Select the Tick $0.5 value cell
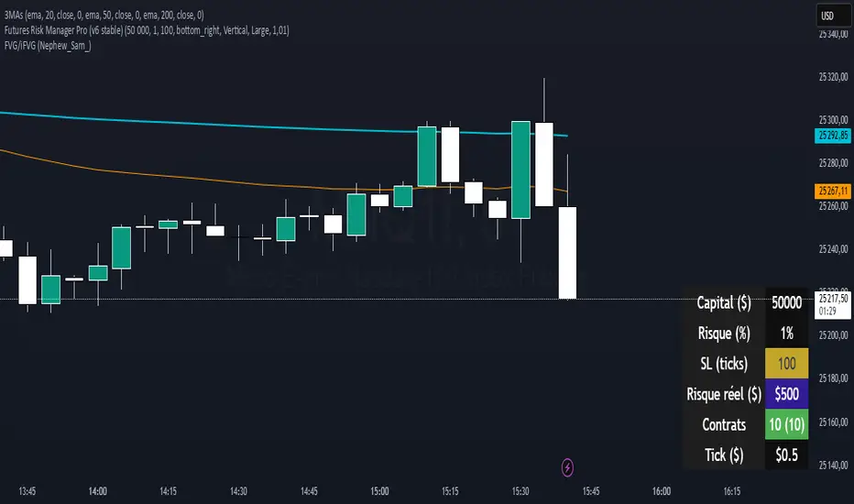The image size is (854, 504). pyautogui.click(x=785, y=455)
